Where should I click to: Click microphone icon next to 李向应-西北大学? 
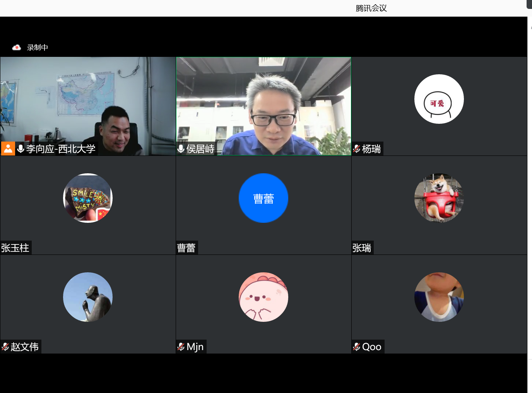[x=21, y=149]
